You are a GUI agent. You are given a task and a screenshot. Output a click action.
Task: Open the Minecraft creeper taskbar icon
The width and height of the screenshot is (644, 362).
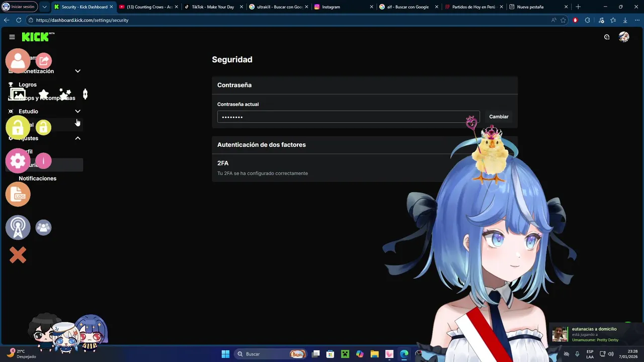click(x=345, y=354)
